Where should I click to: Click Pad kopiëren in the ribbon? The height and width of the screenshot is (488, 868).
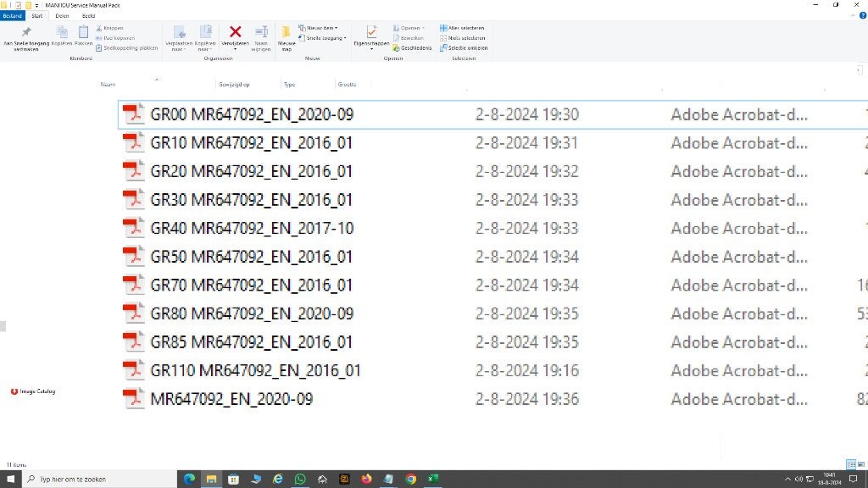tap(115, 38)
